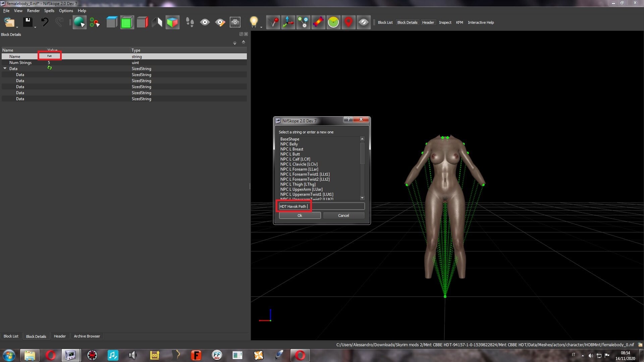Select 'NPC Belly' in string list
The image size is (644, 362).
[289, 144]
